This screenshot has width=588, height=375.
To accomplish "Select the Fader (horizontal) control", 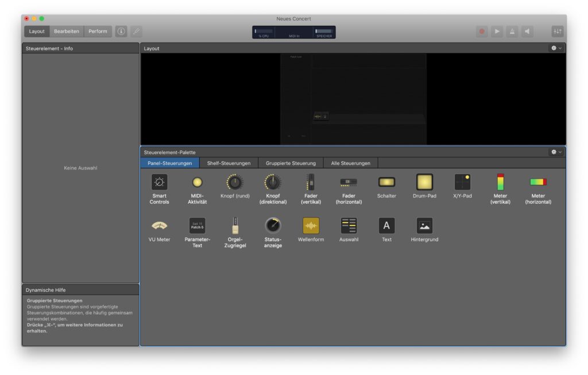I will point(349,182).
